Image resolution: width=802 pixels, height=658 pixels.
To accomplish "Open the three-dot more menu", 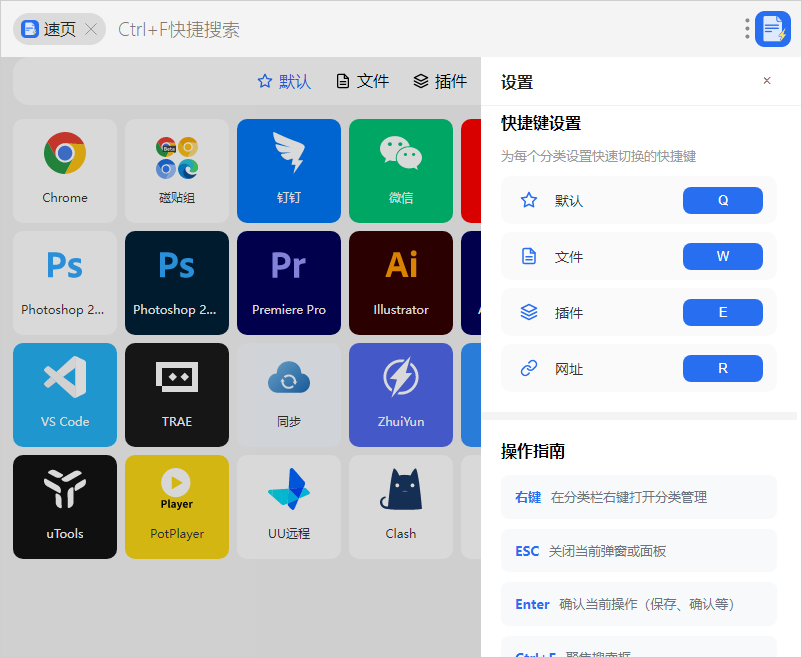I will [747, 29].
